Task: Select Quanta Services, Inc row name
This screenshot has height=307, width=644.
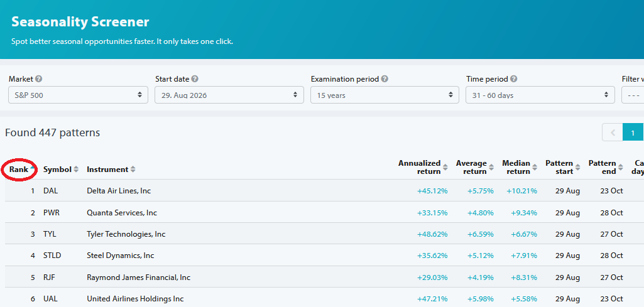Action: (x=122, y=213)
